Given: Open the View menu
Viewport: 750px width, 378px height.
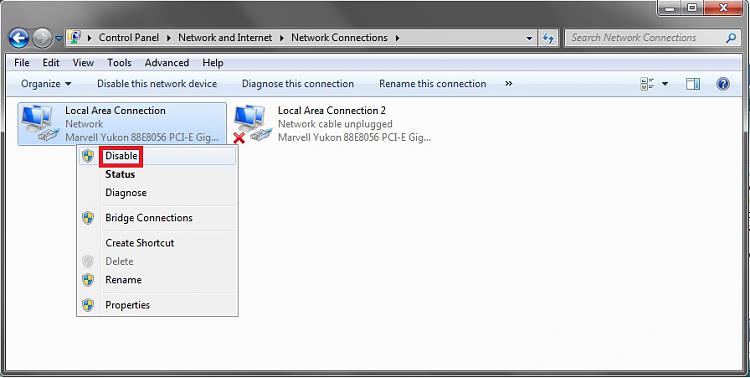Looking at the screenshot, I should [x=83, y=63].
